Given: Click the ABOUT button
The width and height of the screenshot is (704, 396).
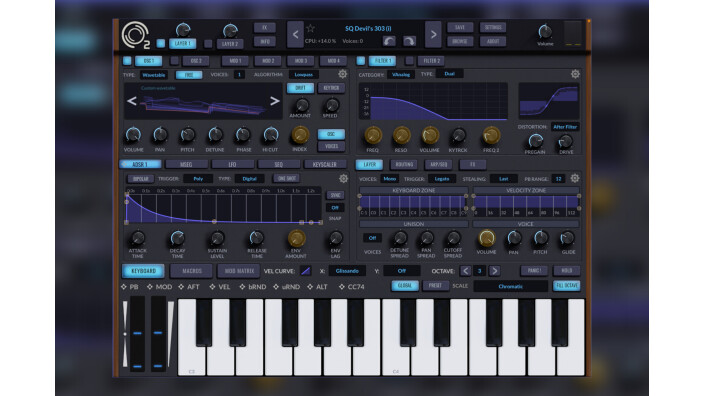Looking at the screenshot, I should [x=493, y=41].
